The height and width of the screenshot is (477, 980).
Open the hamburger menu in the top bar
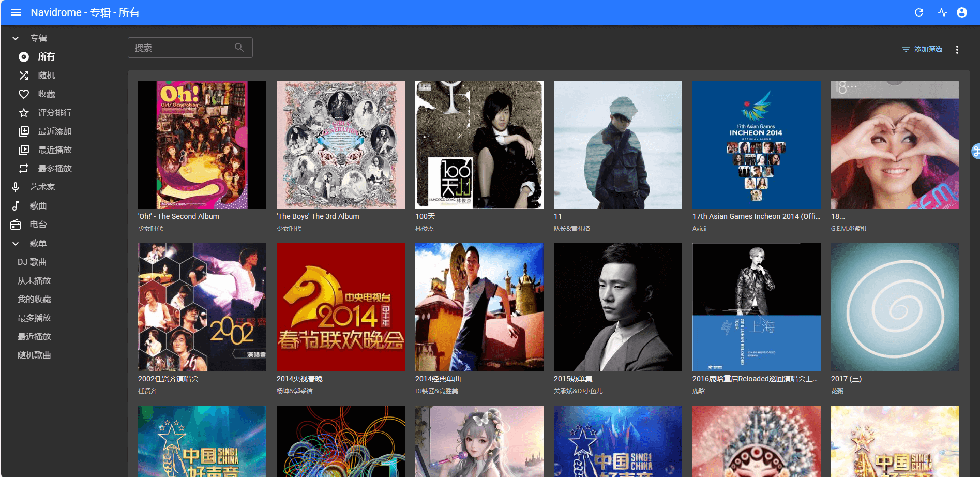16,12
